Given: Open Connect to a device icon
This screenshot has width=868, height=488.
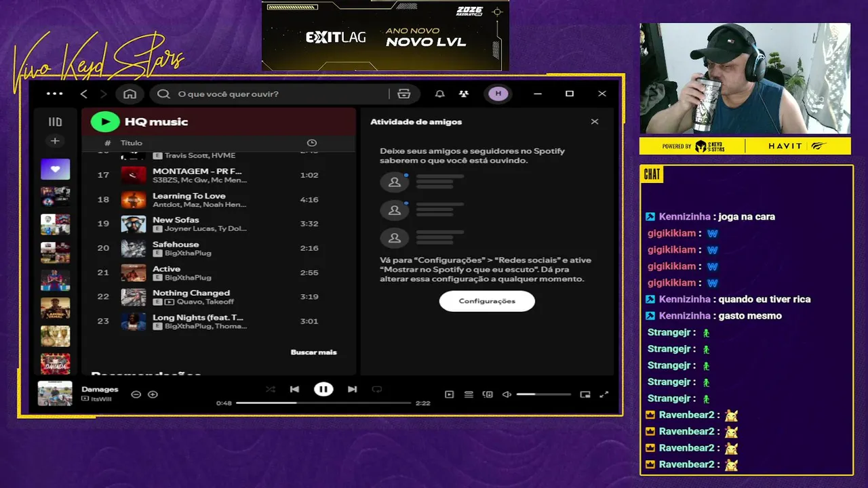Looking at the screenshot, I should pyautogui.click(x=488, y=394).
